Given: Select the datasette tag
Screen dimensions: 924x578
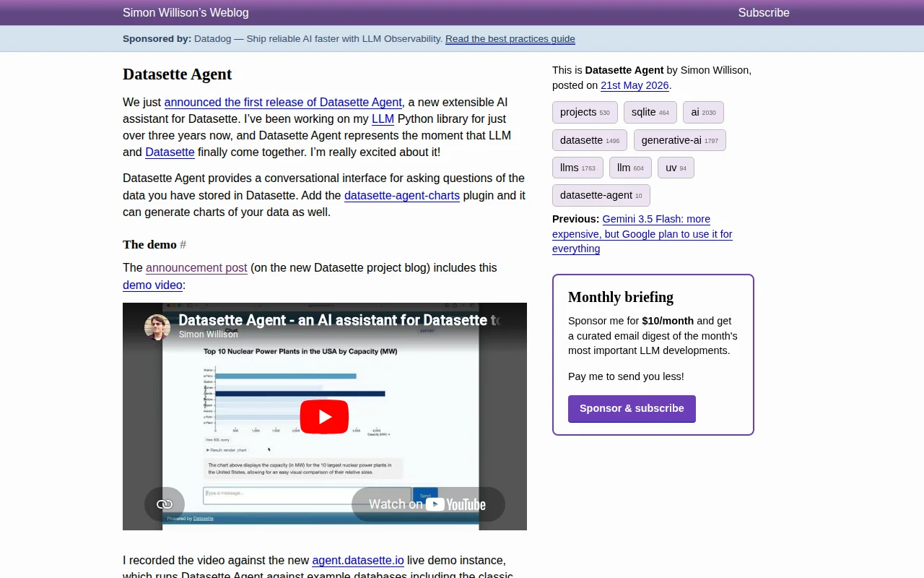Looking at the screenshot, I should coord(590,140).
